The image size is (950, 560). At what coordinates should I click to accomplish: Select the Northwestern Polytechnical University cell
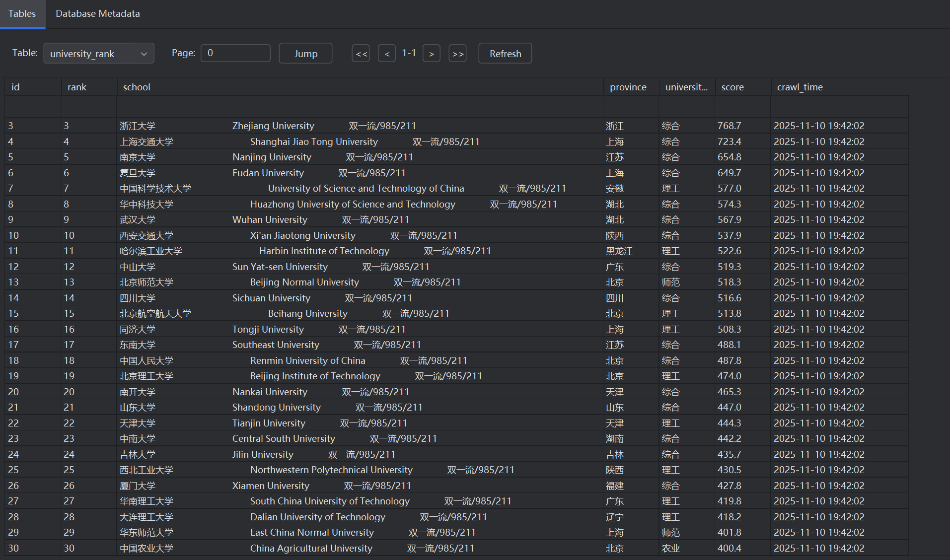tap(360, 470)
